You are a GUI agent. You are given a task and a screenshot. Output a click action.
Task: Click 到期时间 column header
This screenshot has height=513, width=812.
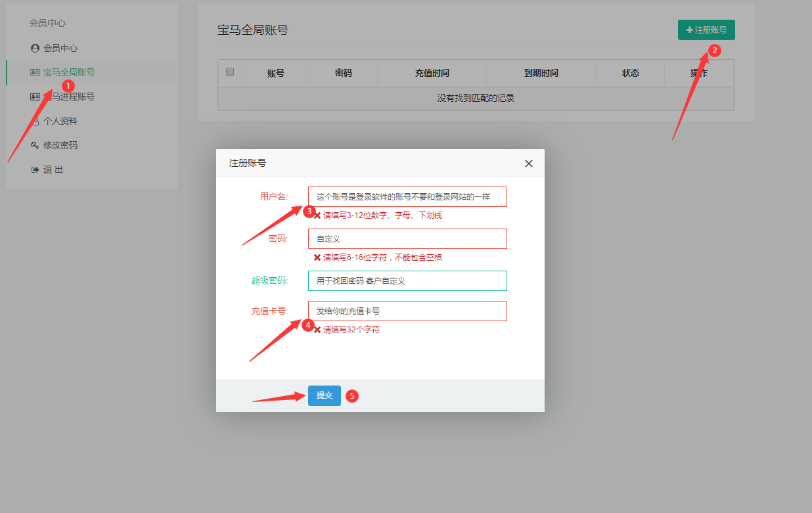[x=541, y=73]
